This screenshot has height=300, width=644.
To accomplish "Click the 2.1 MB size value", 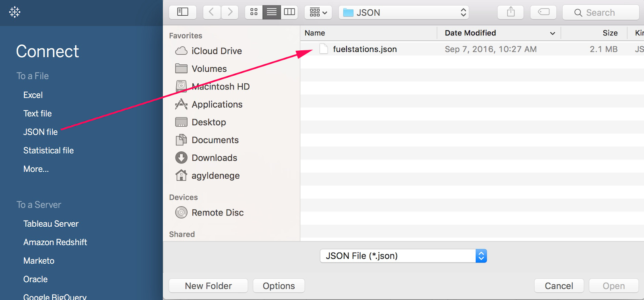I will (603, 49).
